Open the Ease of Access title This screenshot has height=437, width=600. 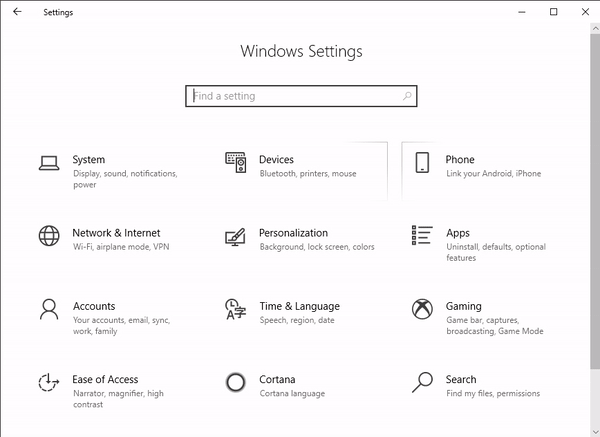105,379
